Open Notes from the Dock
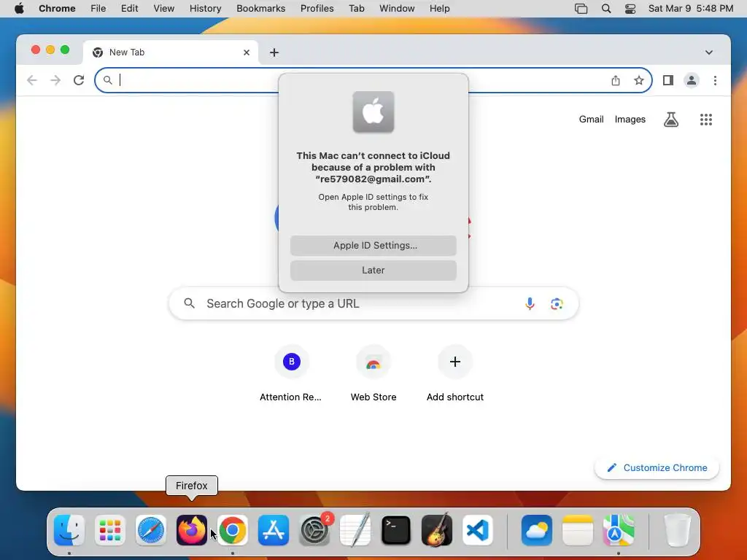 (578, 530)
